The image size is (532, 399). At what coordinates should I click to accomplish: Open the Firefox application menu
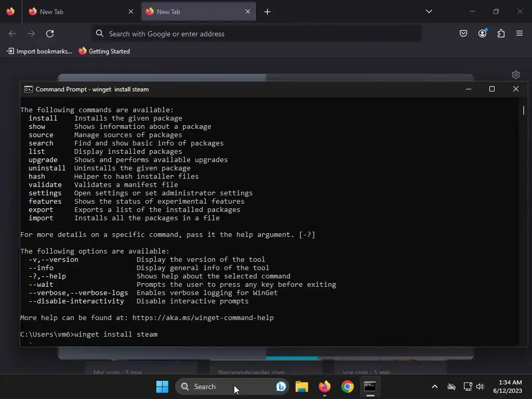(520, 33)
